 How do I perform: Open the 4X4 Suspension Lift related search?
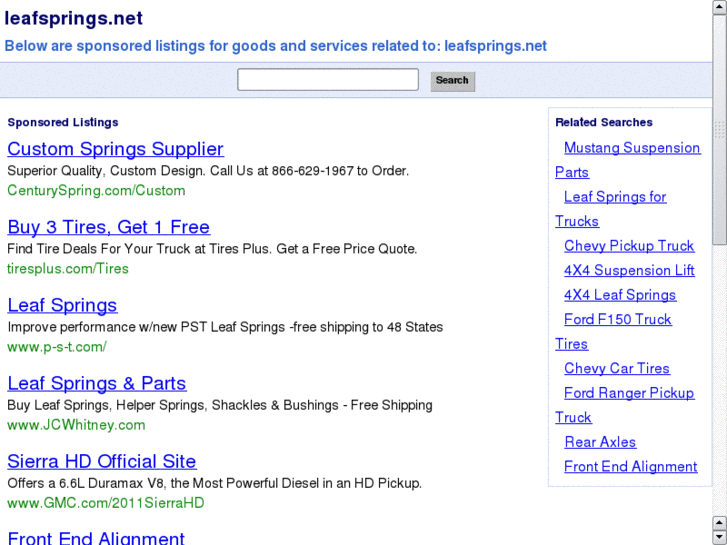click(629, 270)
